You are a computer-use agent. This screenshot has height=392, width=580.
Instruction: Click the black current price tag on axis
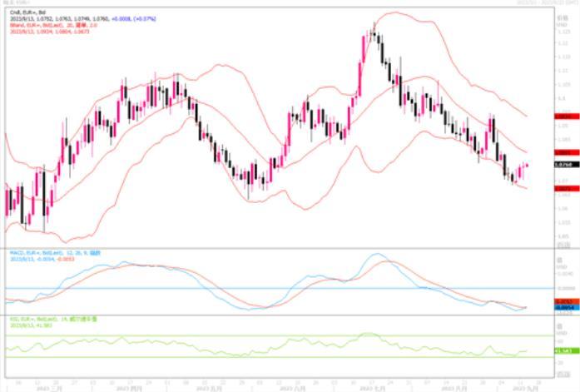tap(563, 165)
